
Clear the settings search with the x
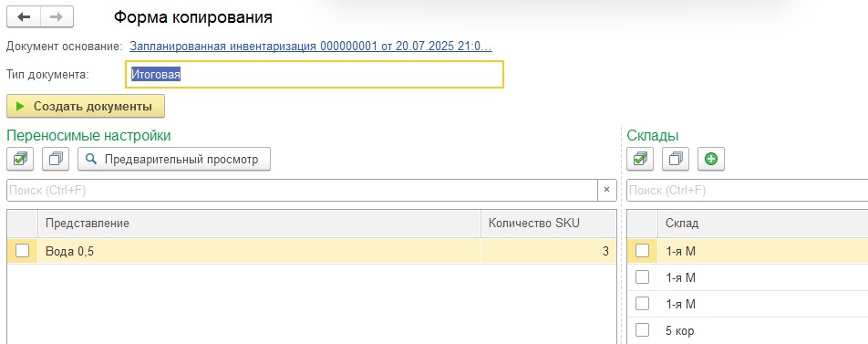[x=606, y=190]
